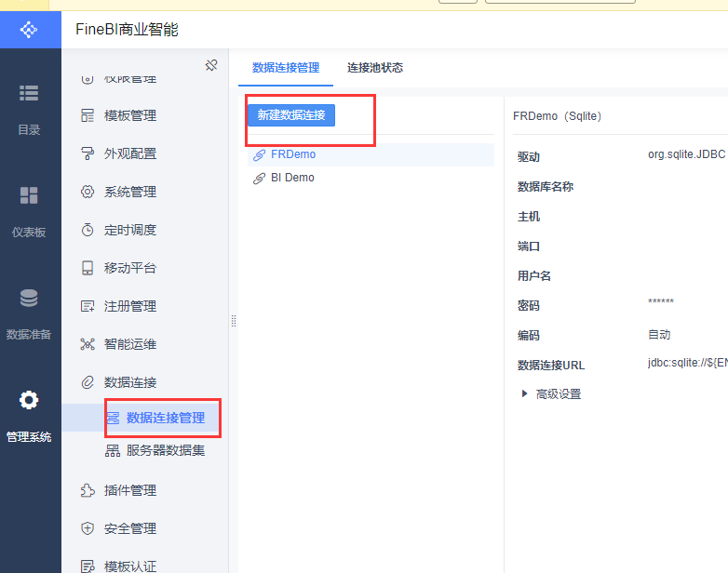Click the FineBI商业智能 title text
728x573 pixels.
point(127,30)
